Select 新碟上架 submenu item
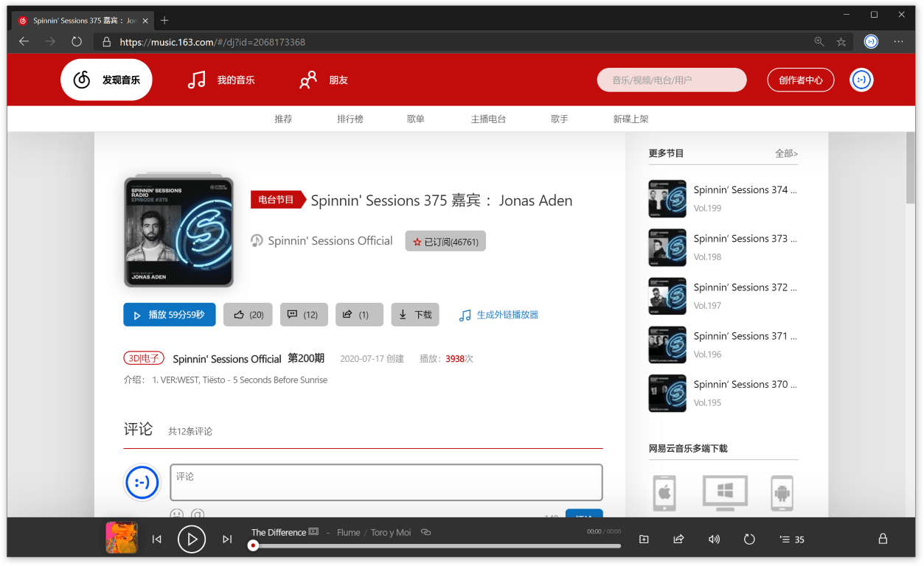The width and height of the screenshot is (924, 566). (631, 119)
